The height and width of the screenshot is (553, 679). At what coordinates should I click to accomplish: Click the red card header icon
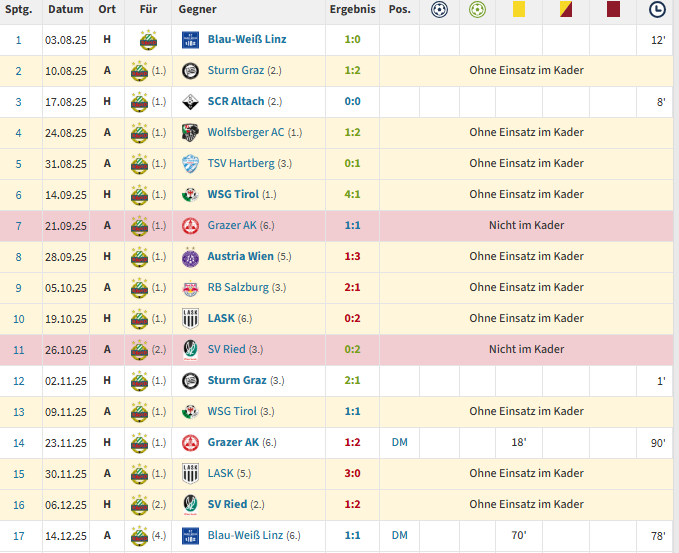613,10
